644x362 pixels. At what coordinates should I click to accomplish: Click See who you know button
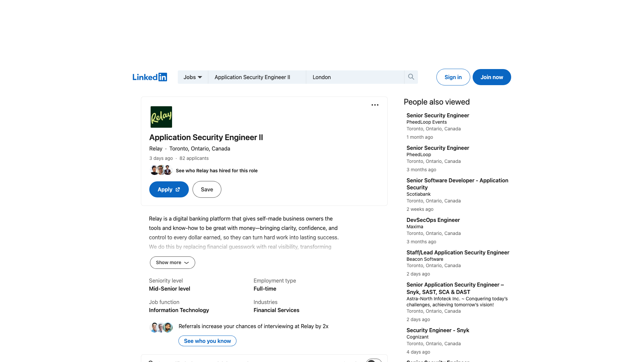click(207, 341)
